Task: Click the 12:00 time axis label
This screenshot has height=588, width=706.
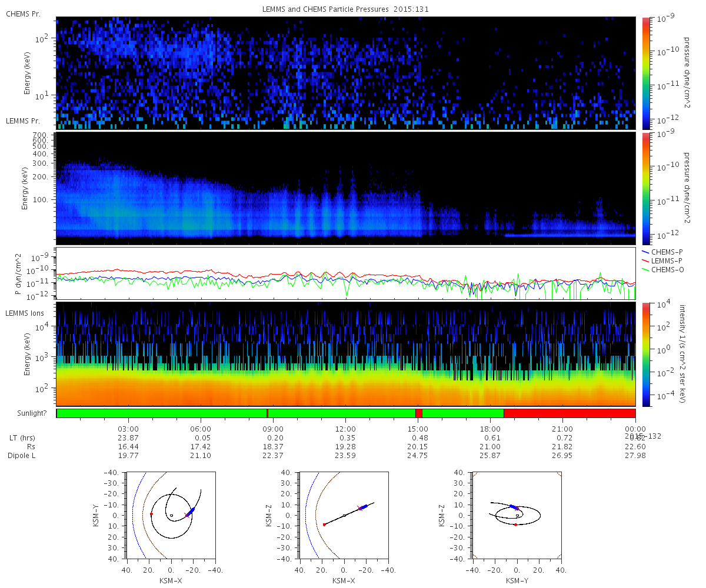Action: pyautogui.click(x=345, y=429)
